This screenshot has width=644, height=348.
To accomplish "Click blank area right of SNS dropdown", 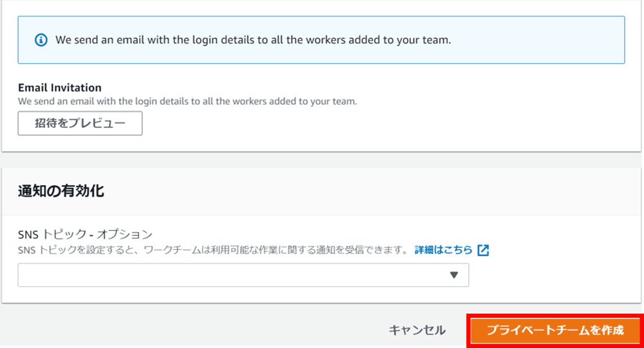I will pyautogui.click(x=554, y=275).
